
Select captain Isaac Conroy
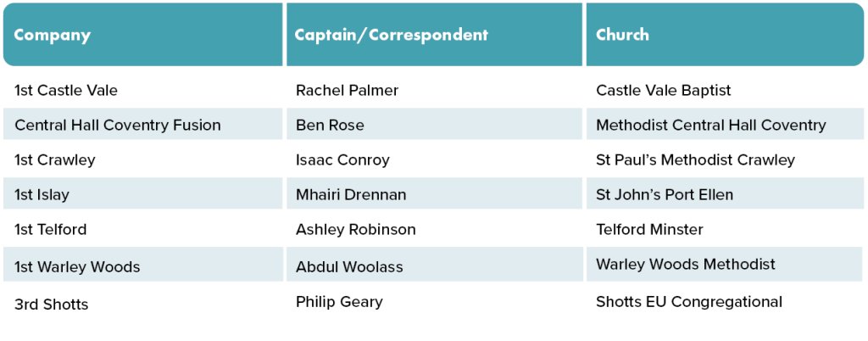click(342, 160)
